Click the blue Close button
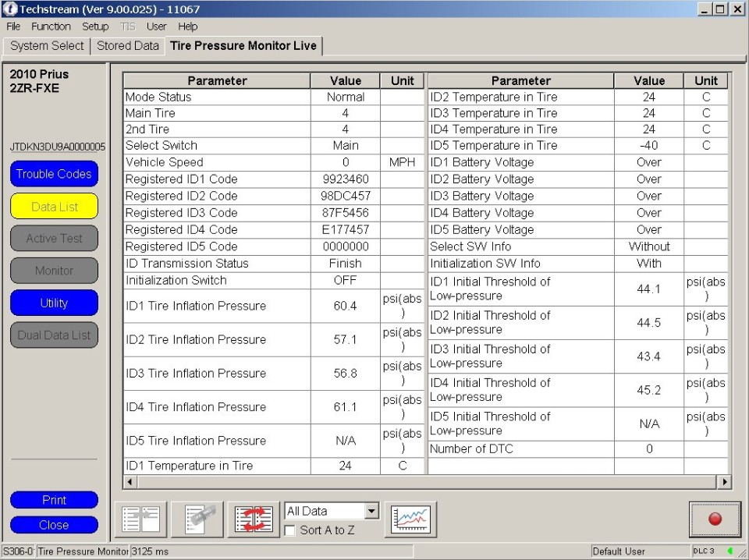Screen dimensions: 749x560 click(54, 525)
